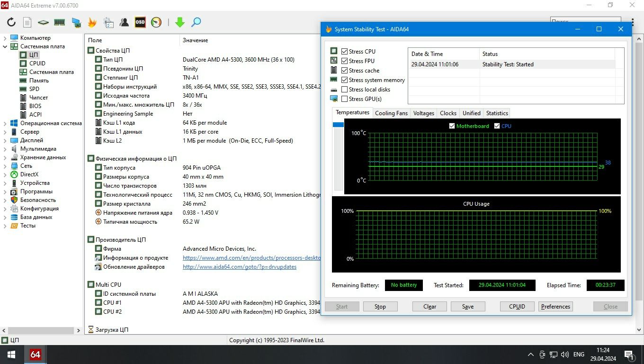Screen dimensions: 644x364
Task: Toggle Stress FPU checkbox
Action: coord(344,61)
